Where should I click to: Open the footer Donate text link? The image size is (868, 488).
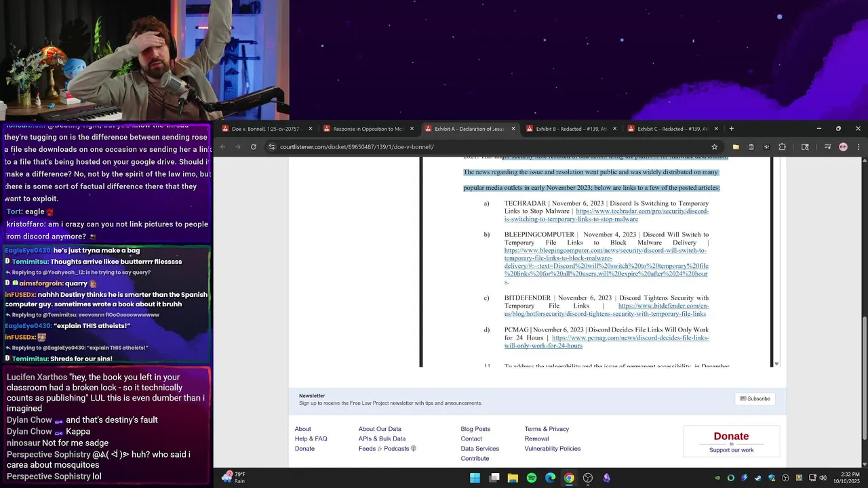pos(304,449)
